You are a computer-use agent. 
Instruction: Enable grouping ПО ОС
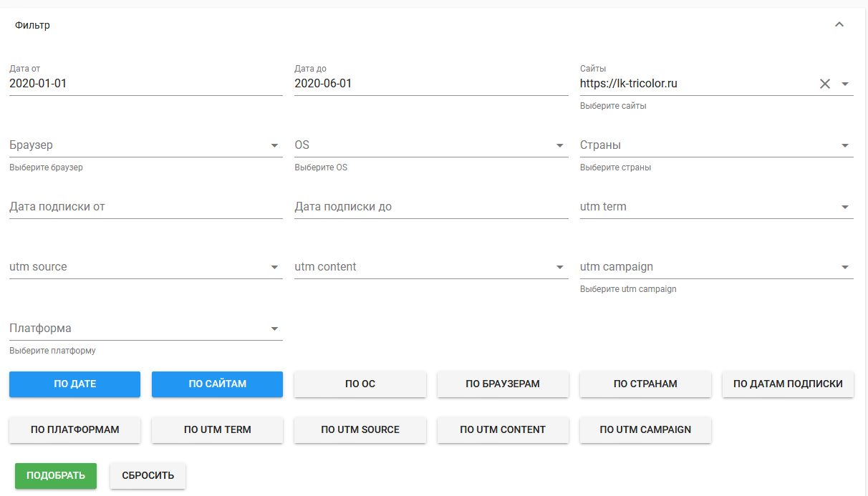tap(360, 384)
